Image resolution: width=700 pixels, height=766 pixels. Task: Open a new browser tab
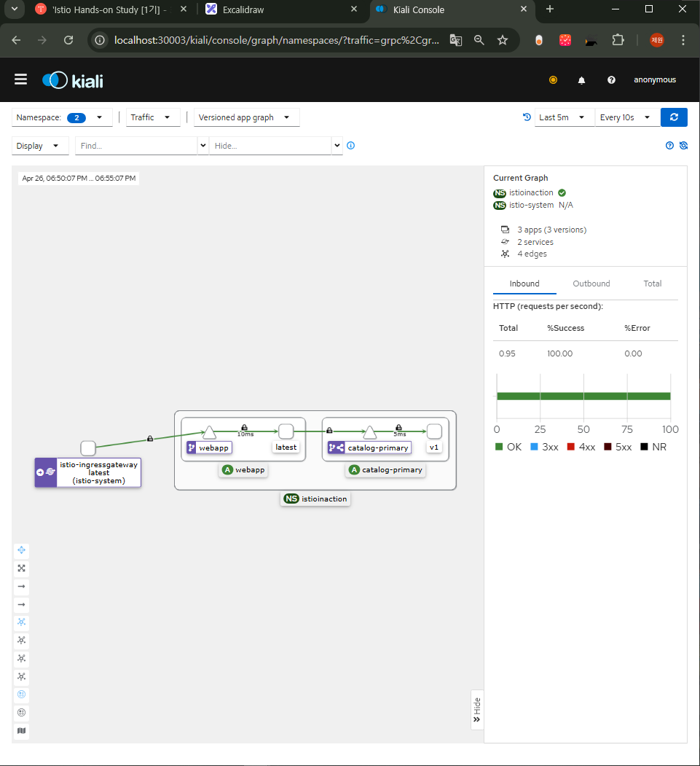(550, 9)
